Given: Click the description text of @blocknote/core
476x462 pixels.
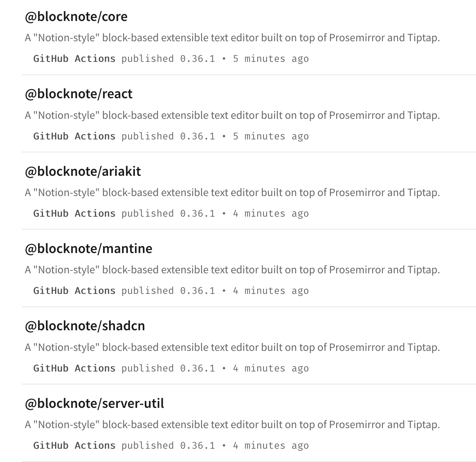Looking at the screenshot, I should click(x=232, y=38).
